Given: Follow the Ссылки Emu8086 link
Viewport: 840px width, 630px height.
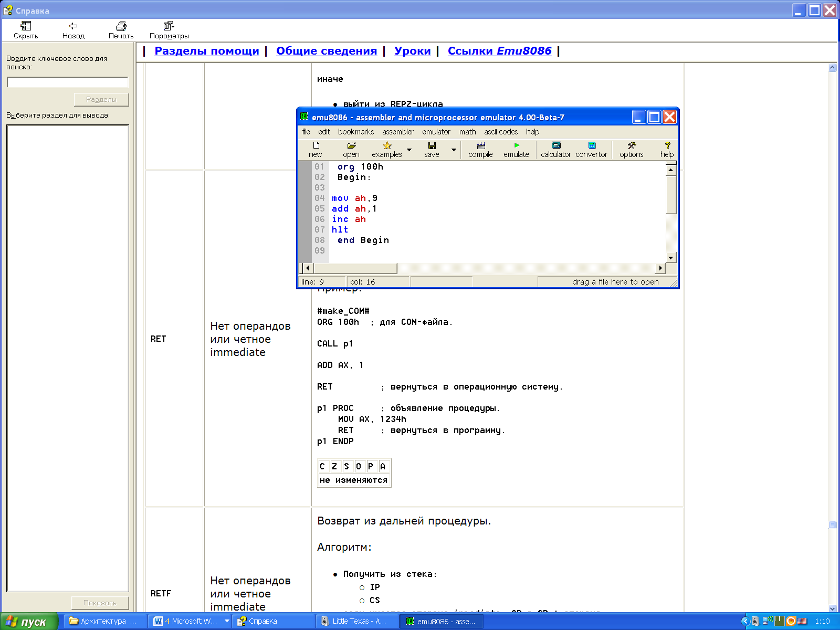Looking at the screenshot, I should tap(500, 51).
